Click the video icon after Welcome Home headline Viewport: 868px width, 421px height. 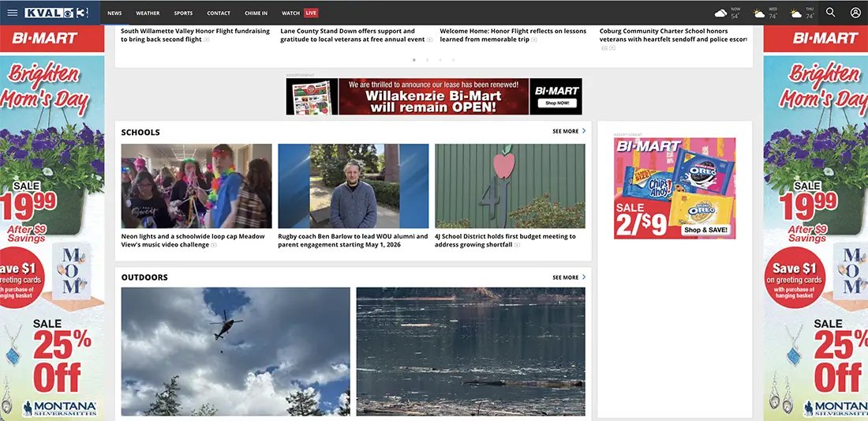pyautogui.click(x=533, y=39)
